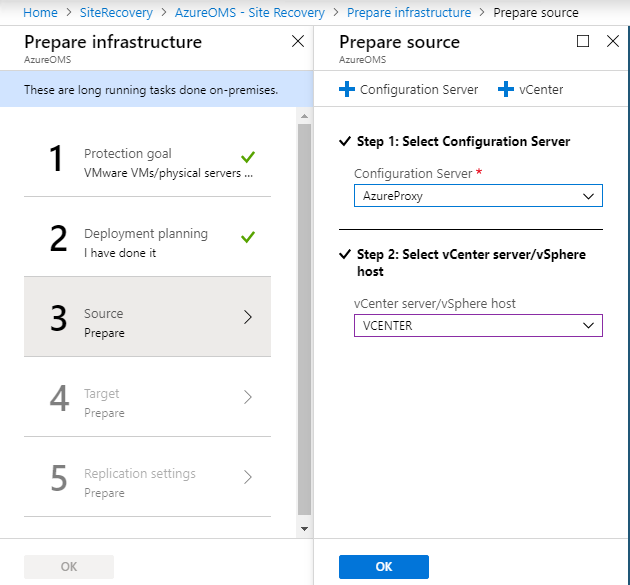
Task: Add a vCenter using plus icon
Action: tap(530, 89)
